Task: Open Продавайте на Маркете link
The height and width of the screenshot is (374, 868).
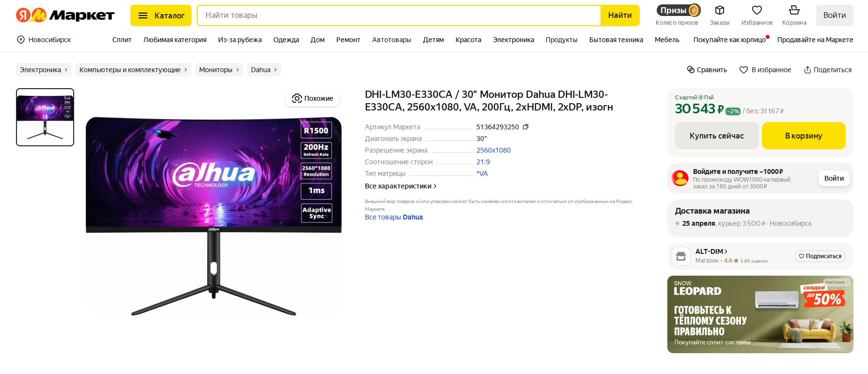Action: click(815, 40)
